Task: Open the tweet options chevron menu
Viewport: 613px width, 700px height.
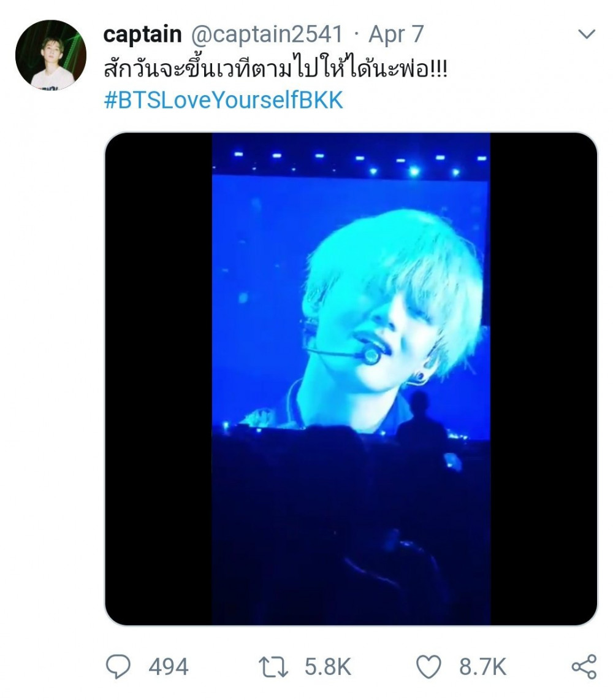Action: (586, 34)
